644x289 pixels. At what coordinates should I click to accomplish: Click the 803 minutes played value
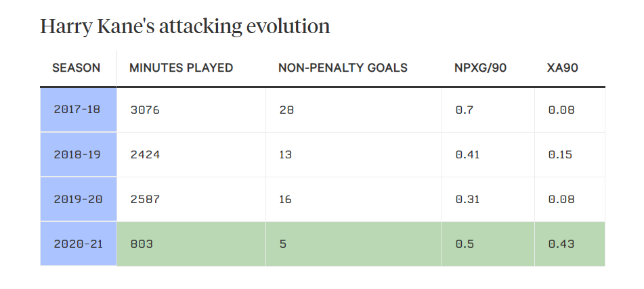tap(142, 244)
